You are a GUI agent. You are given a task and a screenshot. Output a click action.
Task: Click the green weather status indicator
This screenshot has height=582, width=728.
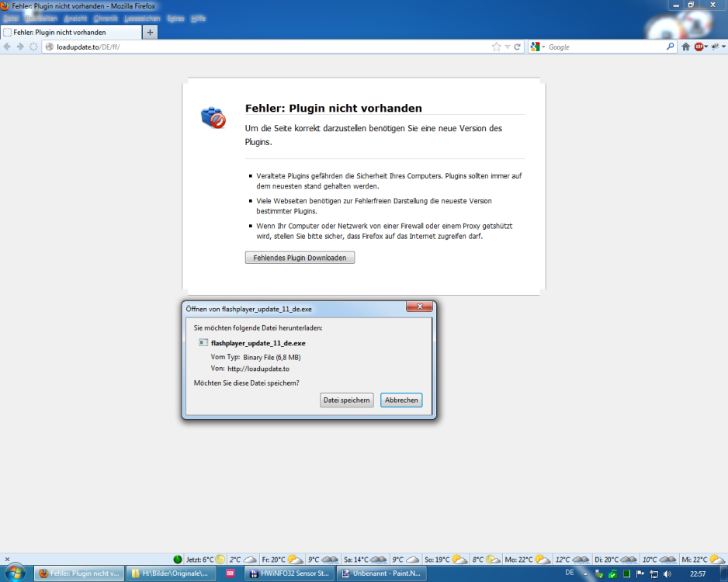[x=178, y=559]
